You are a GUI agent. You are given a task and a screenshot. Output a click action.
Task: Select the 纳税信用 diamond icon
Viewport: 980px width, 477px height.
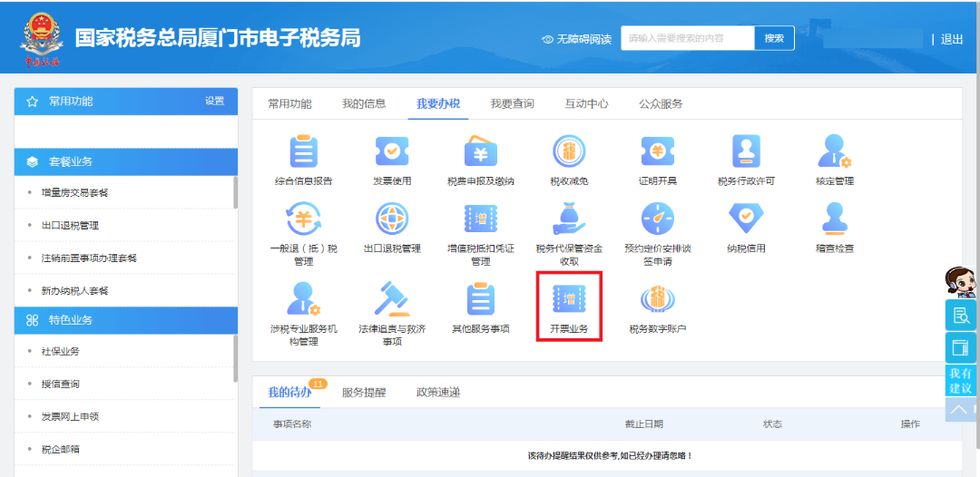(746, 219)
